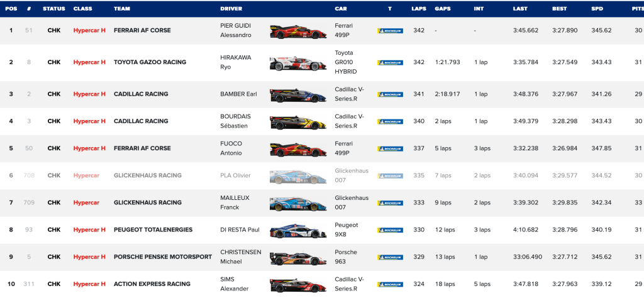Viewport: 644px width, 298px height.
Task: Click the Michelin logo in the Mailleux row
Action: click(390, 203)
